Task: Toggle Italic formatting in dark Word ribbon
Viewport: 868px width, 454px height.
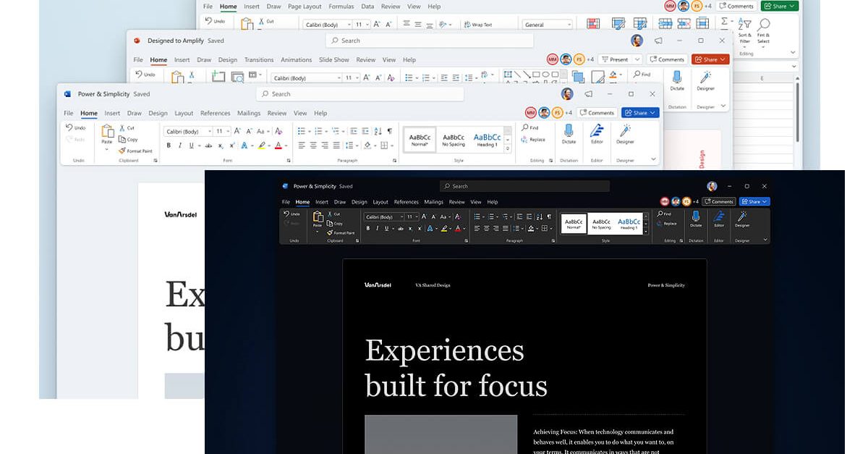Action: tap(376, 228)
